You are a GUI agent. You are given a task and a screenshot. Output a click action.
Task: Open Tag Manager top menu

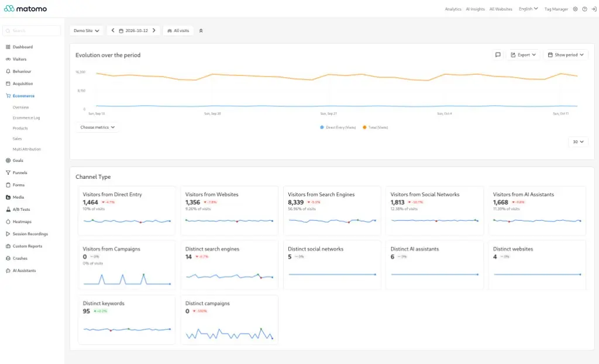tap(556, 9)
